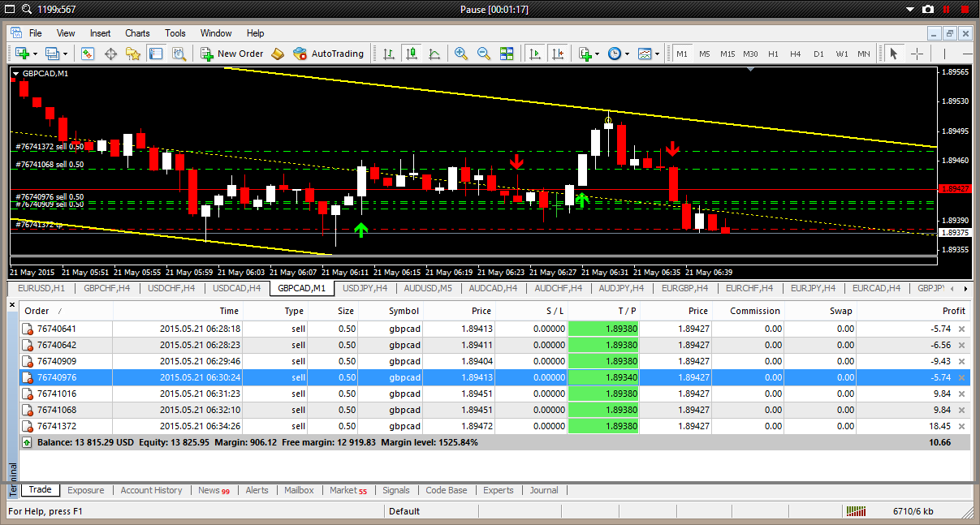Open the Insert menu

[101, 33]
